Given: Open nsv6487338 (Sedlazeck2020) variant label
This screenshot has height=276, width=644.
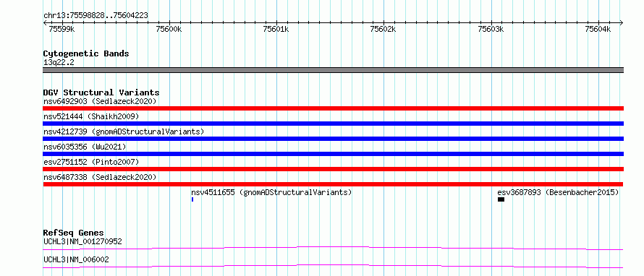Looking at the screenshot, I should pyautogui.click(x=100, y=177).
